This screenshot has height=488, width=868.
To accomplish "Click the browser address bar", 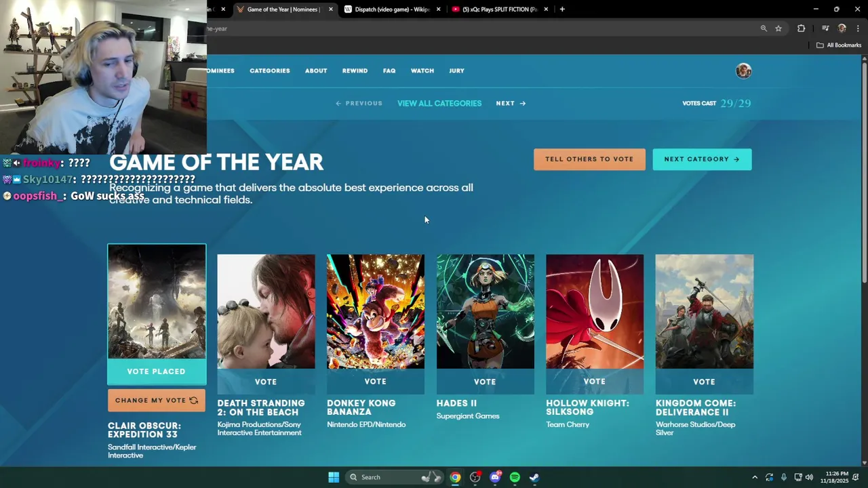I will pos(475,28).
